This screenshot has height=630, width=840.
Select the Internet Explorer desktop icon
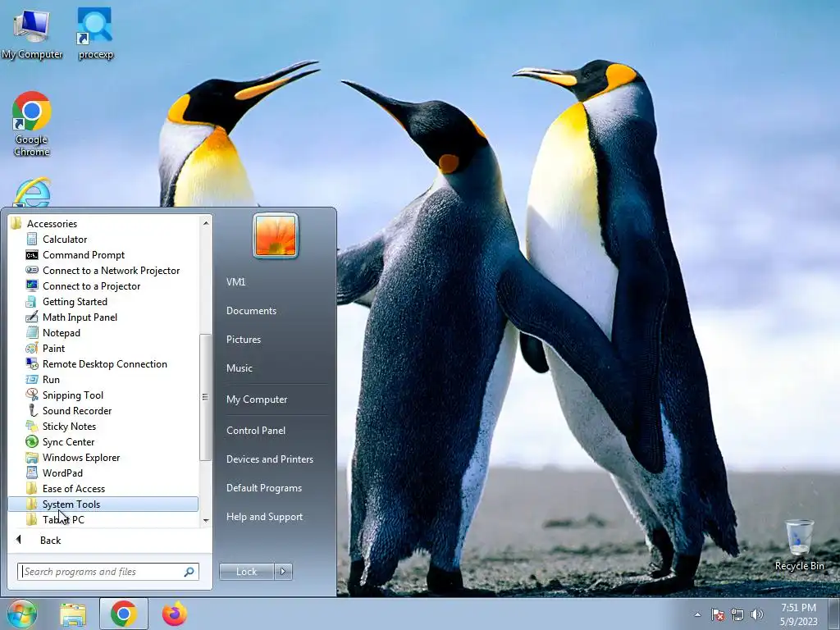32,192
